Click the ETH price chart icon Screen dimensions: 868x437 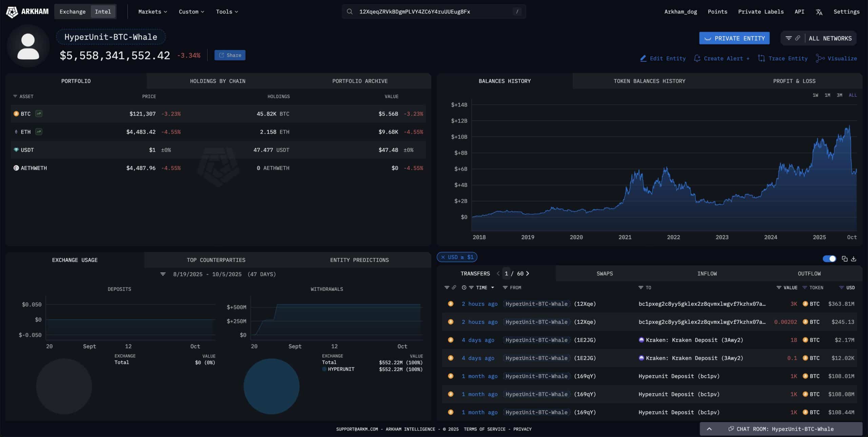pos(39,132)
